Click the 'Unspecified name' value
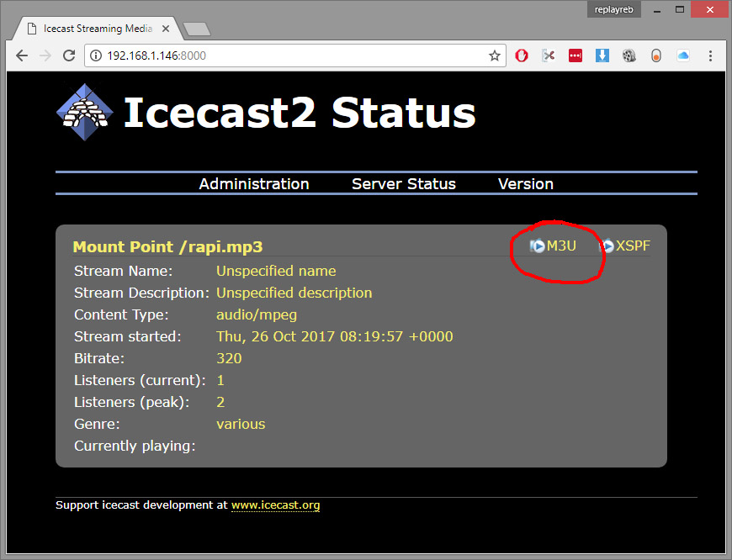 pyautogui.click(x=276, y=271)
